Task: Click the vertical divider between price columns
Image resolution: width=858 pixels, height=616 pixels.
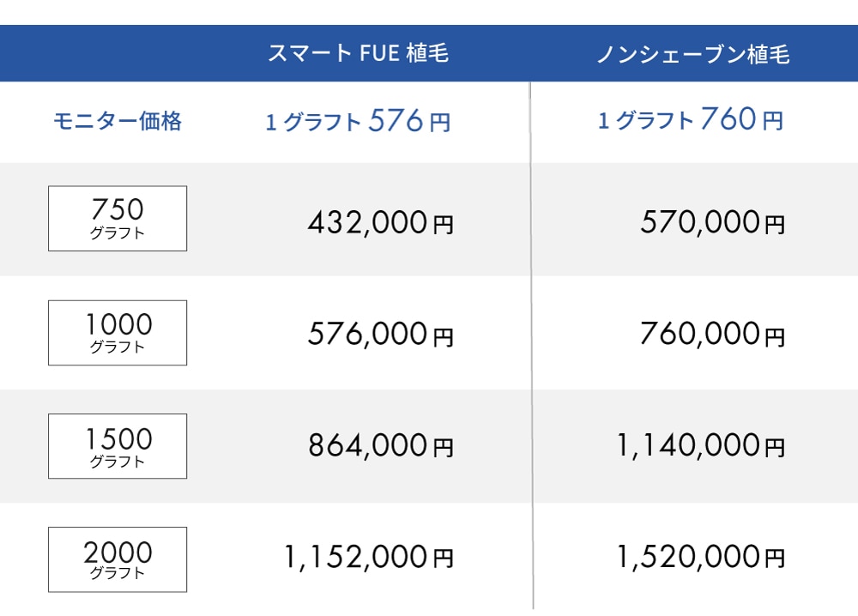Action: click(x=531, y=345)
